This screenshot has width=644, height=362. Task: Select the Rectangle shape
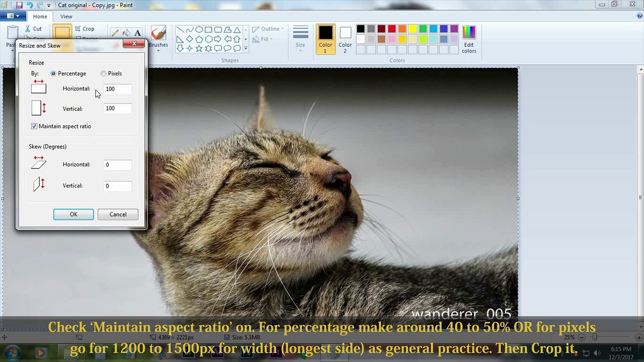pyautogui.click(x=208, y=30)
